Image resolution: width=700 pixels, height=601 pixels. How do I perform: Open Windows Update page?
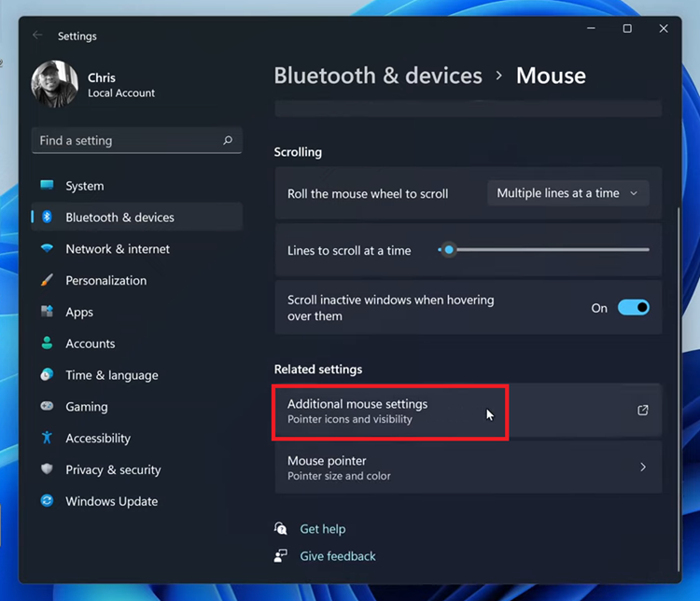137,501
